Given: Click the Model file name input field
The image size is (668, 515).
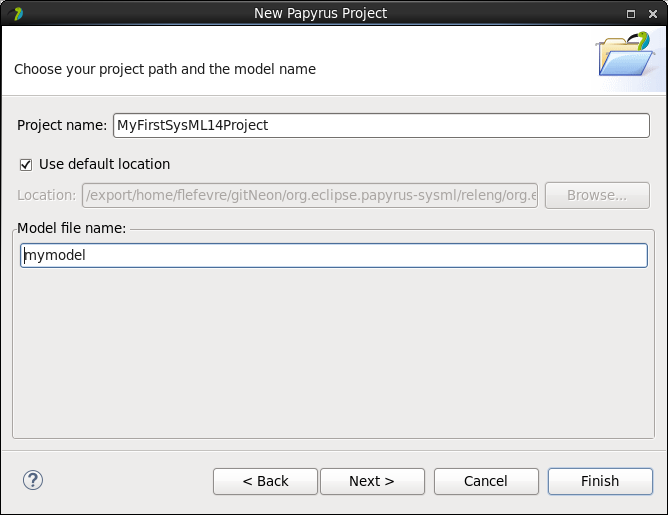Looking at the screenshot, I should 334,256.
